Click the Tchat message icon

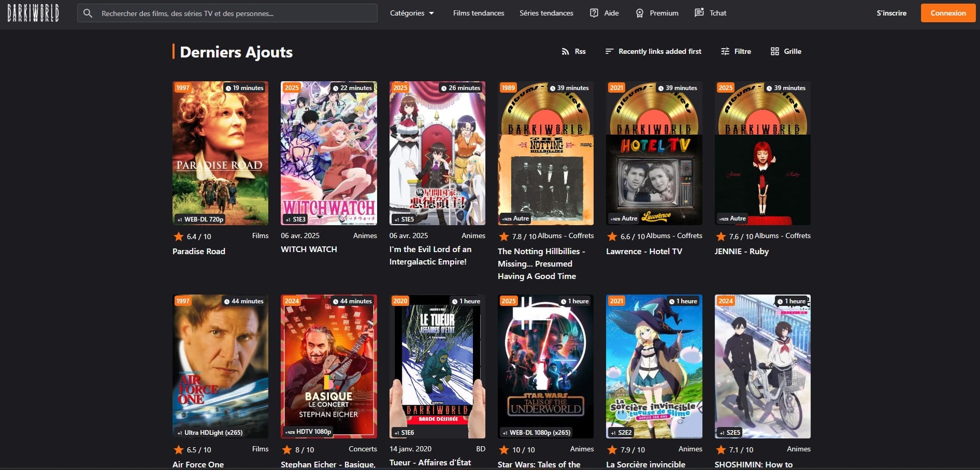coord(699,12)
